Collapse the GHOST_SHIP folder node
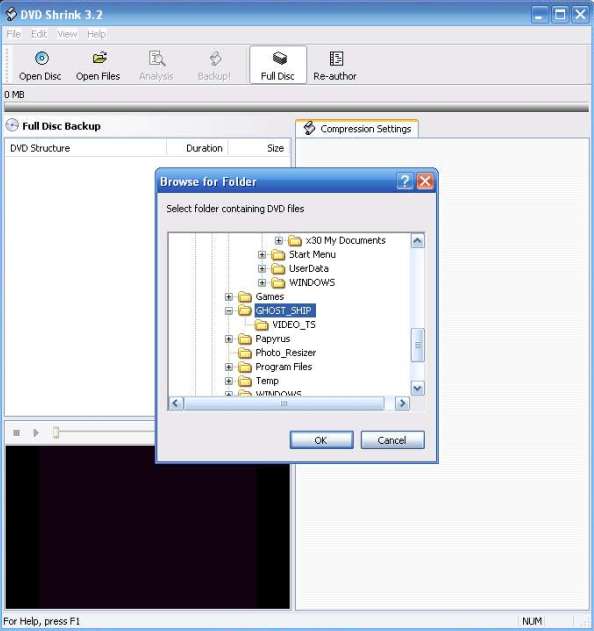 [229, 311]
